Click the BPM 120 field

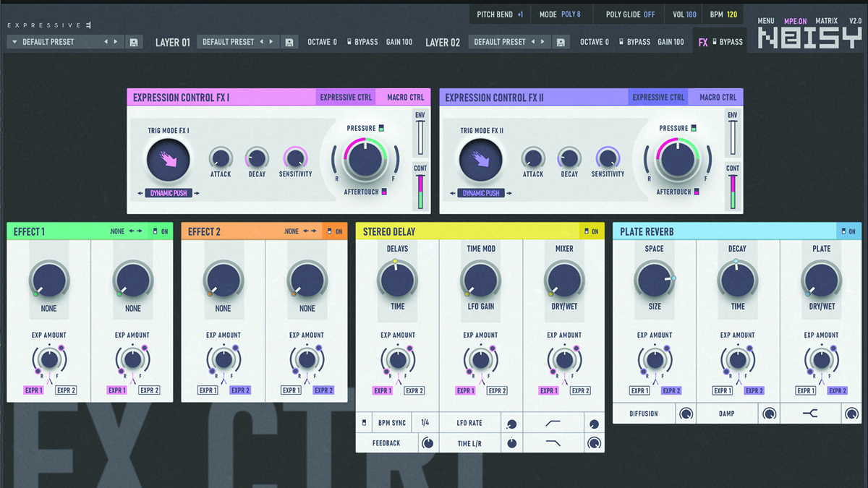click(723, 14)
